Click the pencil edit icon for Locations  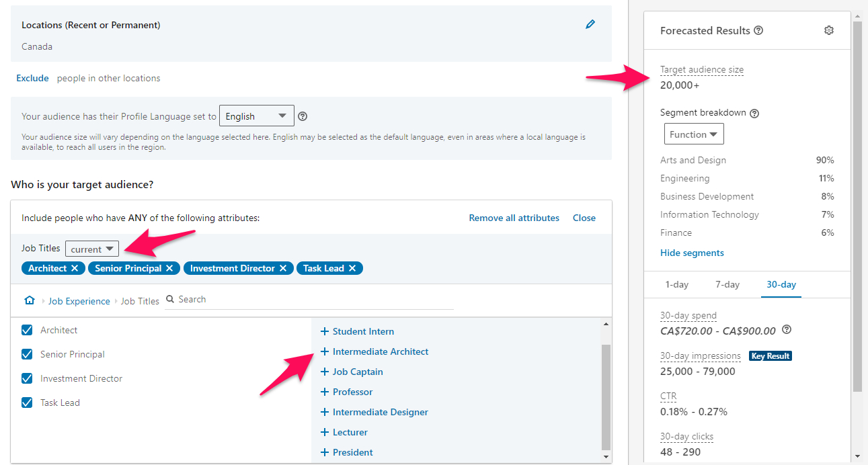point(590,25)
